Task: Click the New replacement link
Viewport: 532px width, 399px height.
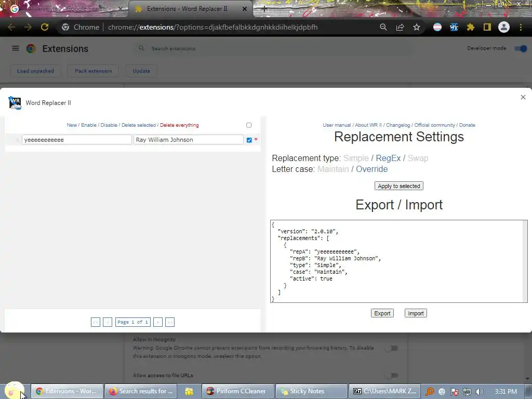Action: pyautogui.click(x=72, y=125)
